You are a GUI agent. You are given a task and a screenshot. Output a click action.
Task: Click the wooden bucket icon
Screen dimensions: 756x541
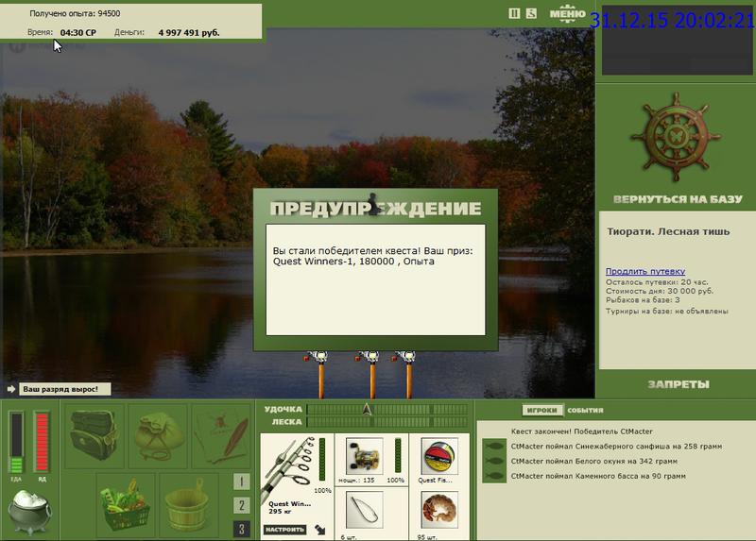point(188,505)
